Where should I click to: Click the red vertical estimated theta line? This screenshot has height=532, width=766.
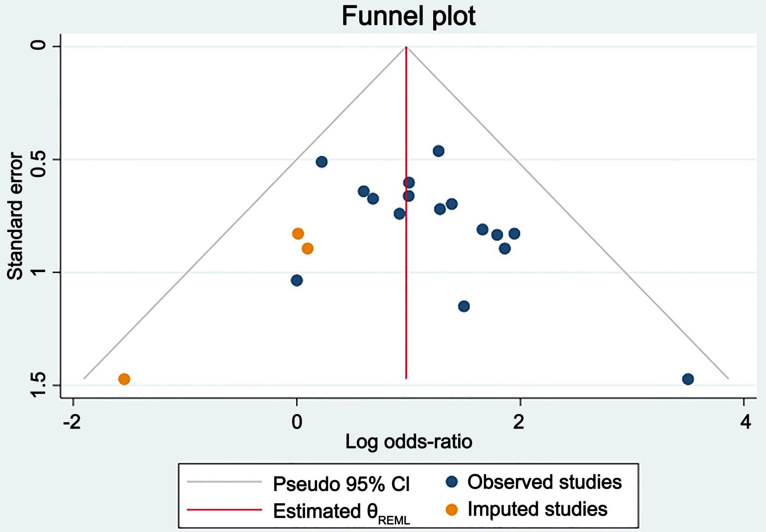click(406, 287)
